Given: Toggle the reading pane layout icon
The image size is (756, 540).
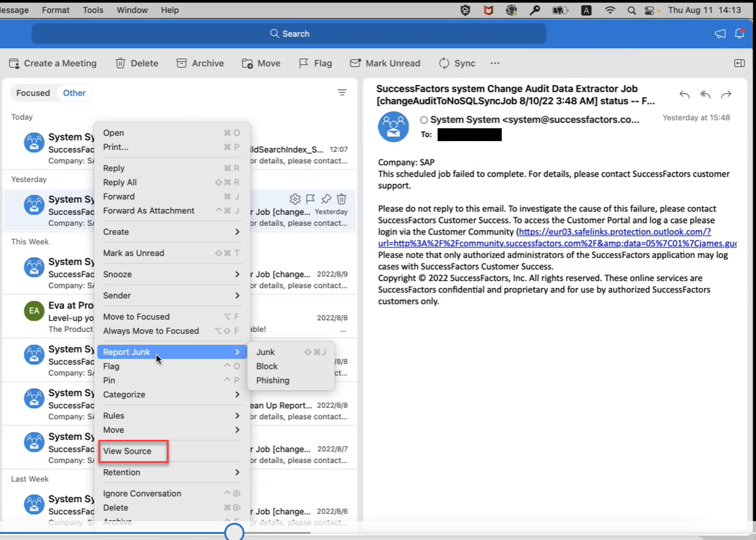Looking at the screenshot, I should (739, 64).
